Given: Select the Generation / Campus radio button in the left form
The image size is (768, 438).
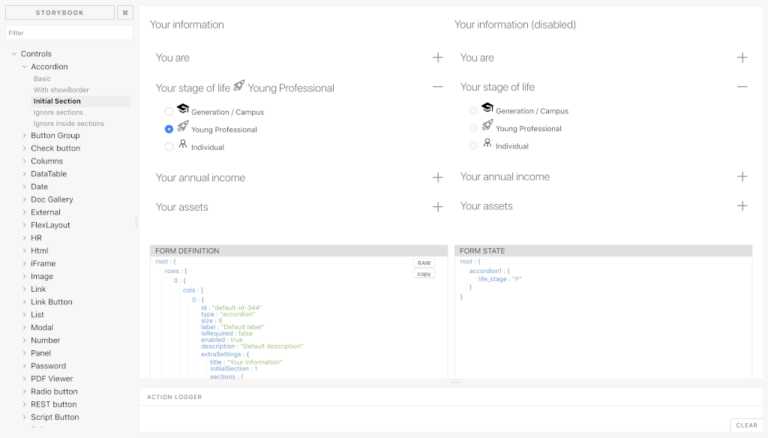Looking at the screenshot, I should (169, 112).
